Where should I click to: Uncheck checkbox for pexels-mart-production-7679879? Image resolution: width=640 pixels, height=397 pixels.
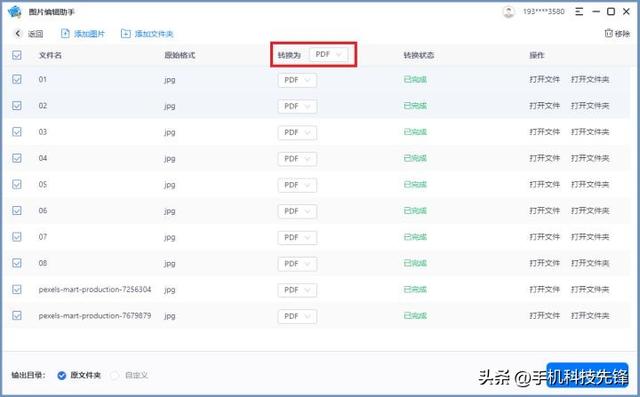tap(17, 315)
